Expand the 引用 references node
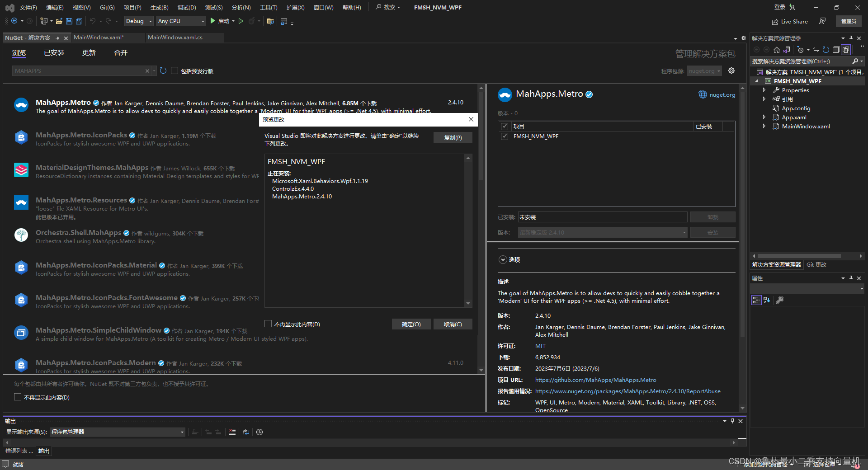This screenshot has height=470, width=868. (764, 99)
